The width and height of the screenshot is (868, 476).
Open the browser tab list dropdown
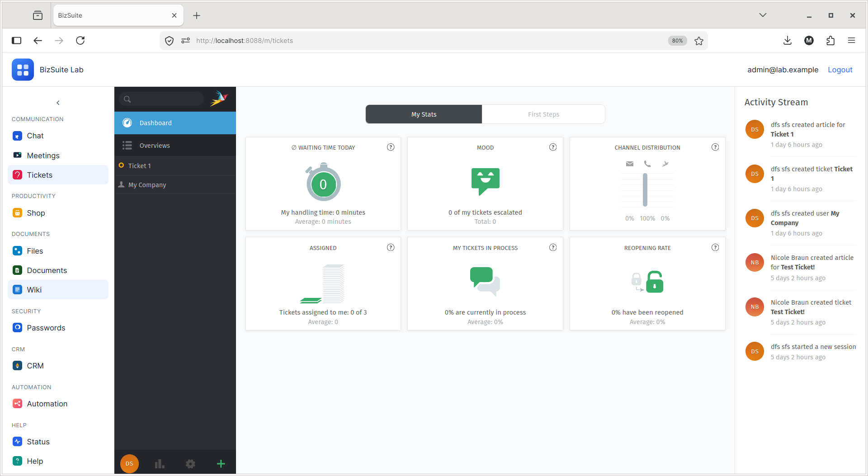coord(763,15)
